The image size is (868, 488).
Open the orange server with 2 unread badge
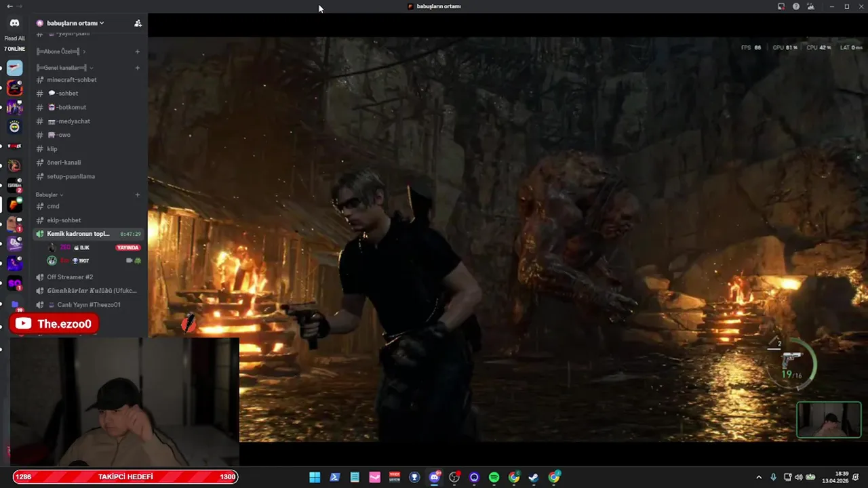pos(14,185)
